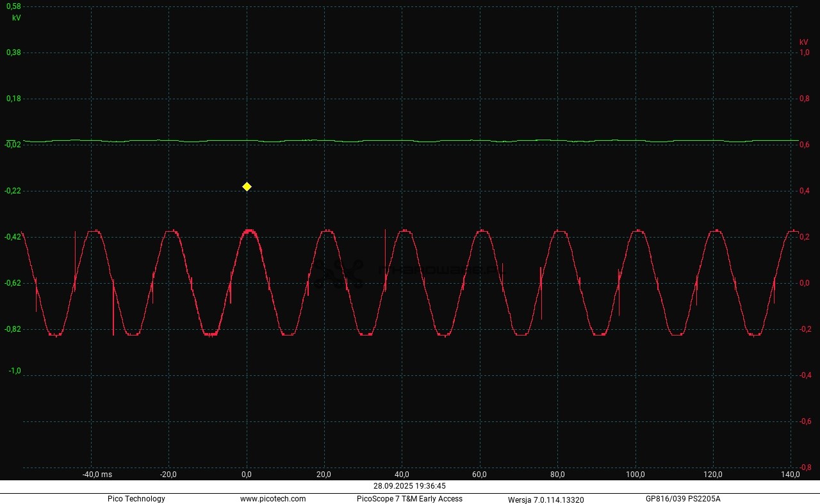Click the 0,58 green axis label
The width and height of the screenshot is (820, 504).
click(13, 6)
